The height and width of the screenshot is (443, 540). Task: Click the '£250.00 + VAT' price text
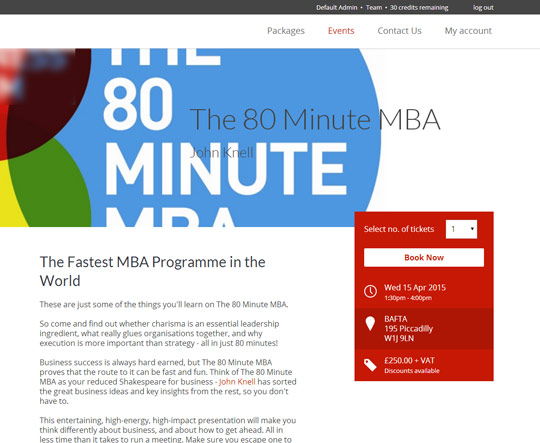click(409, 361)
